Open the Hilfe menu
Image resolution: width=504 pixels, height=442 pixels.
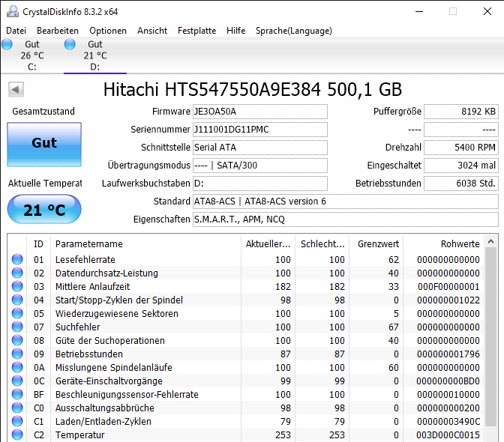(235, 31)
